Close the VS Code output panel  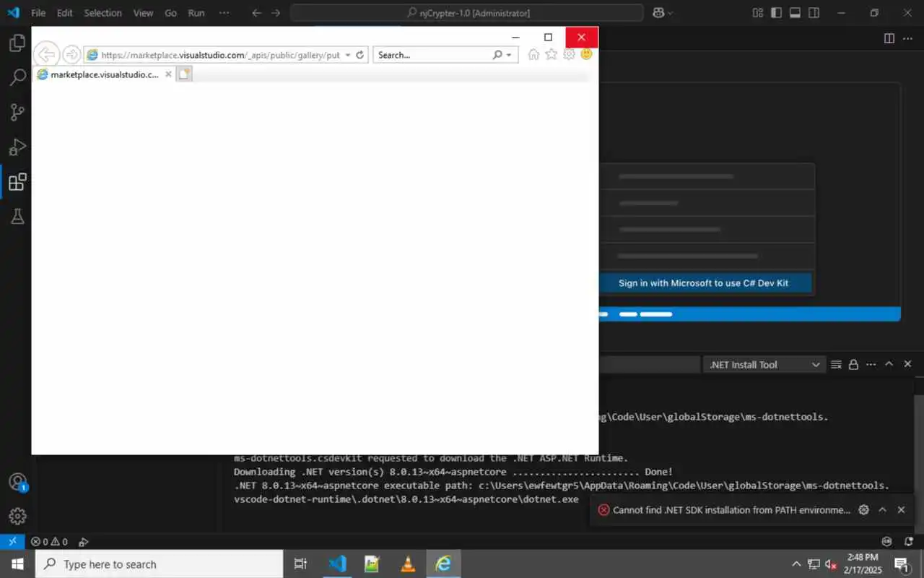pyautogui.click(x=908, y=365)
